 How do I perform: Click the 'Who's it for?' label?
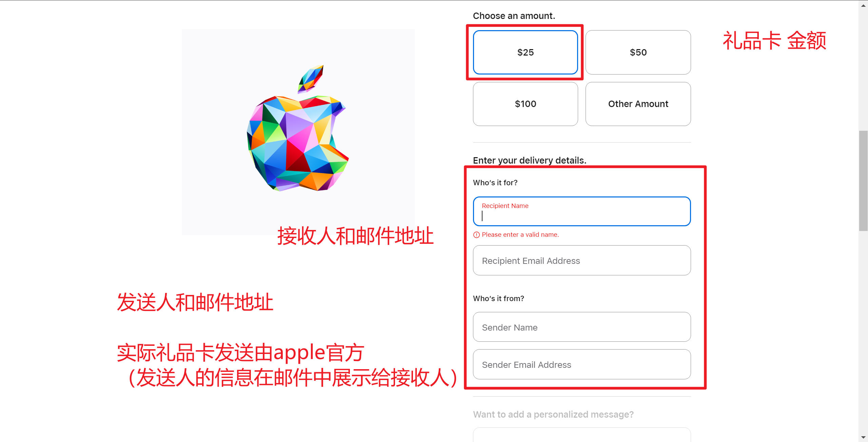(x=495, y=183)
